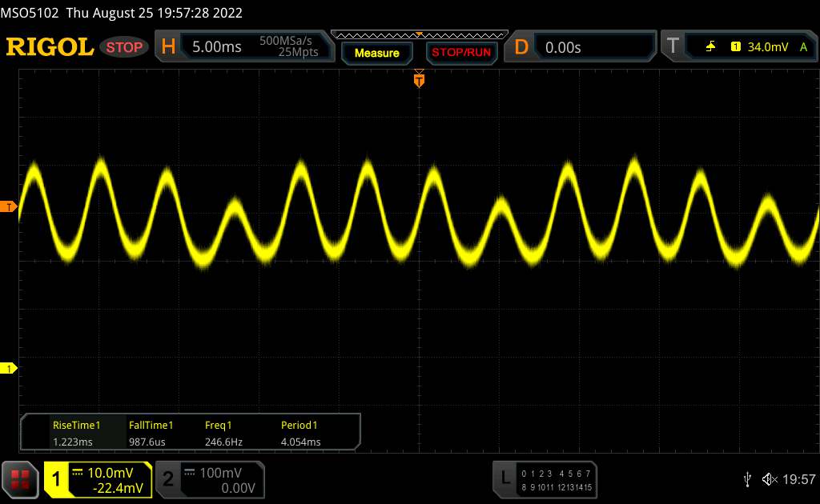Select the orange trigger level marker at left
This screenshot has height=504, width=820.
tap(9, 207)
